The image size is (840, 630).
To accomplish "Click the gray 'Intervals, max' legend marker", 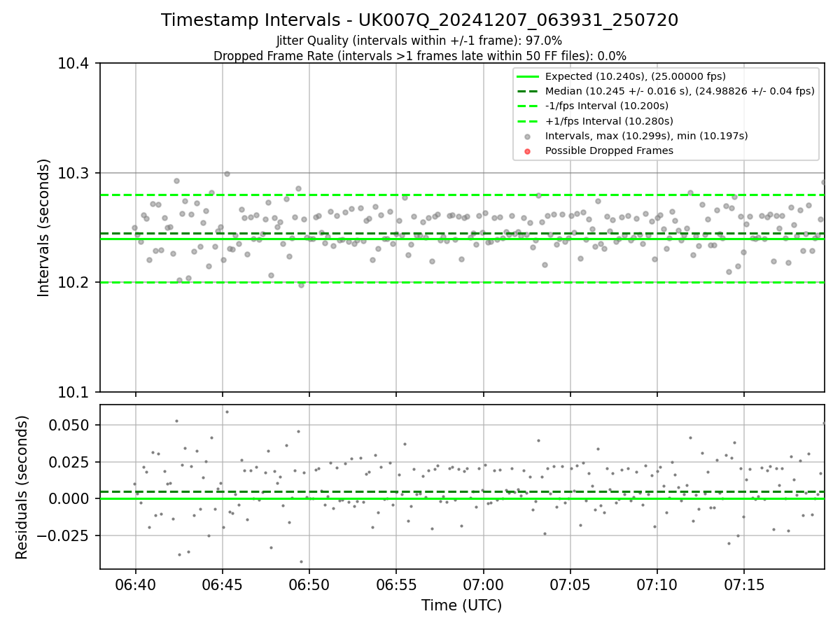I will (528, 136).
